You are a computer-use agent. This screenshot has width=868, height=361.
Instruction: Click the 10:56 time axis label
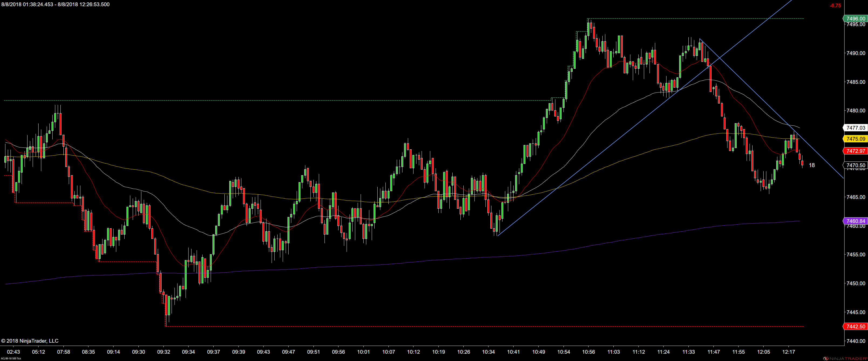tap(588, 352)
